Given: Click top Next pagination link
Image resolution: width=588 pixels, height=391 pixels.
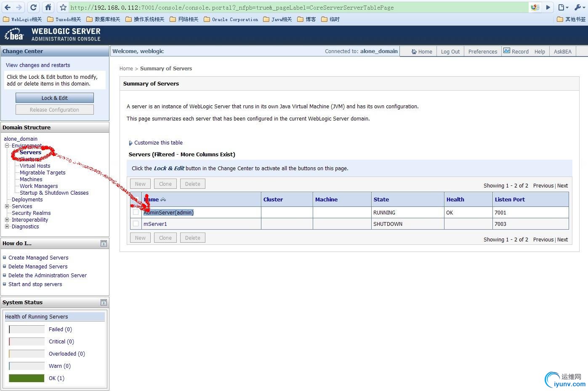Looking at the screenshot, I should click(x=563, y=186).
